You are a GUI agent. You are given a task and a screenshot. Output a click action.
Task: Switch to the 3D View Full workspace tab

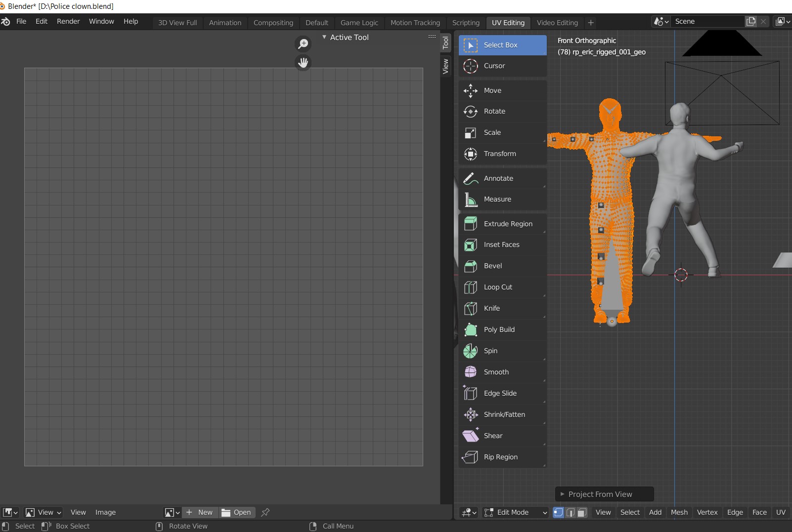[177, 23]
